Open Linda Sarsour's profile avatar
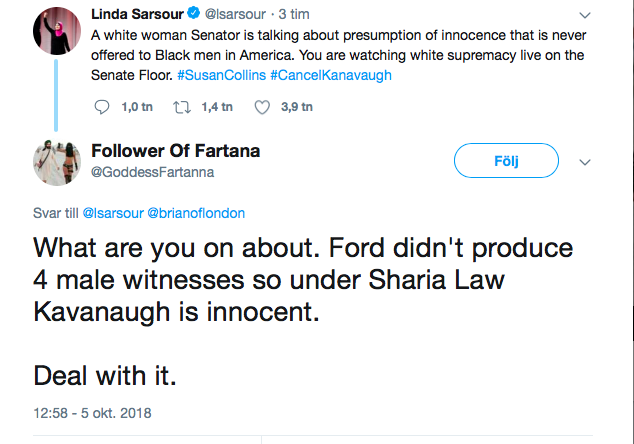The height and width of the screenshot is (444, 634). tap(57, 31)
